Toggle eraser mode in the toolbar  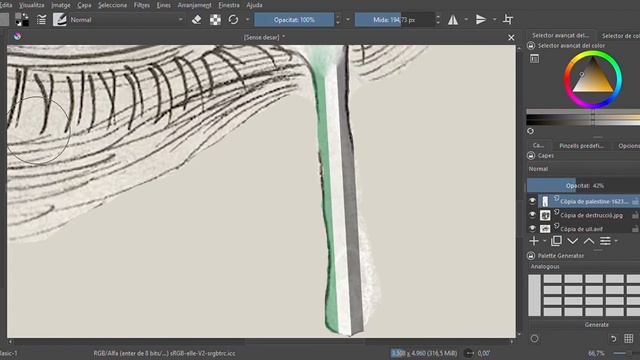point(196,19)
